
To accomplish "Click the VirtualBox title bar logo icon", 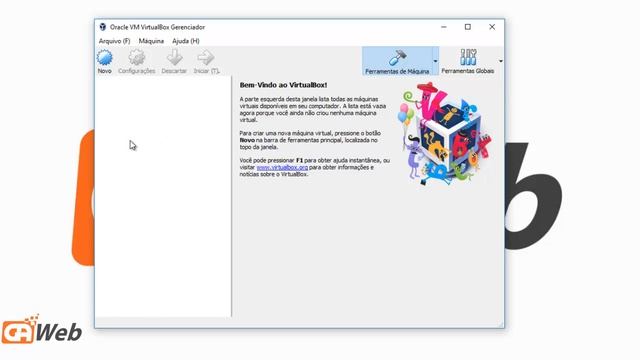I will [x=102, y=27].
